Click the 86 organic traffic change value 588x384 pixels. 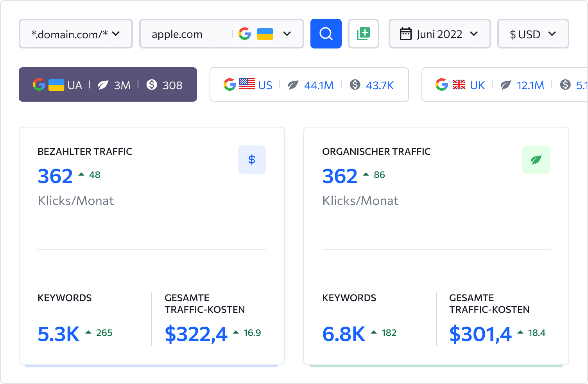(379, 175)
